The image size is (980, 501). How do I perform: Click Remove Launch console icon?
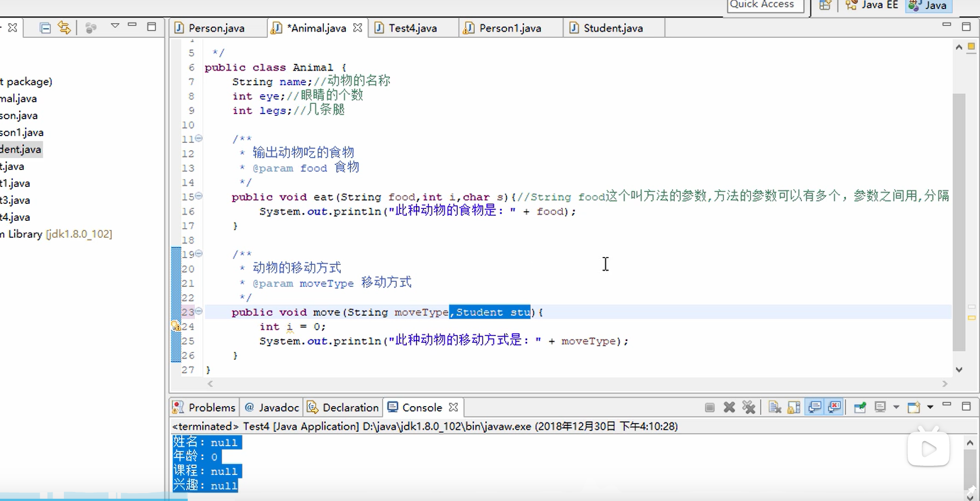(x=730, y=407)
